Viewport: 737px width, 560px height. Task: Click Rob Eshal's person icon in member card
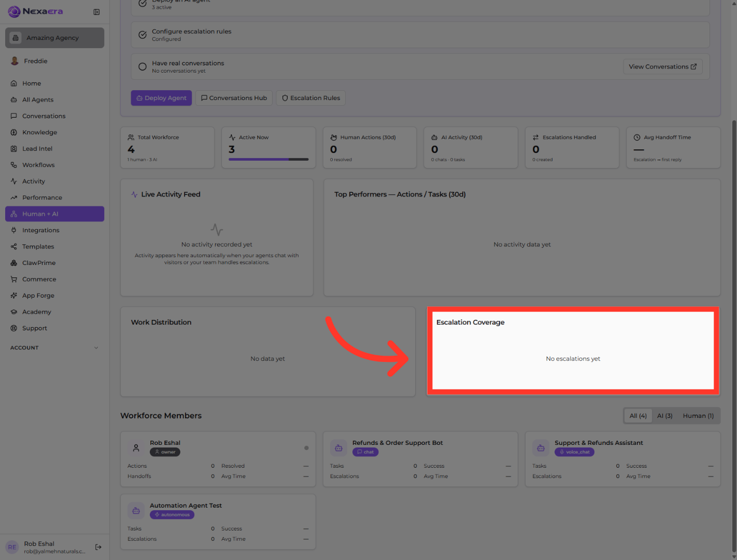point(136,447)
